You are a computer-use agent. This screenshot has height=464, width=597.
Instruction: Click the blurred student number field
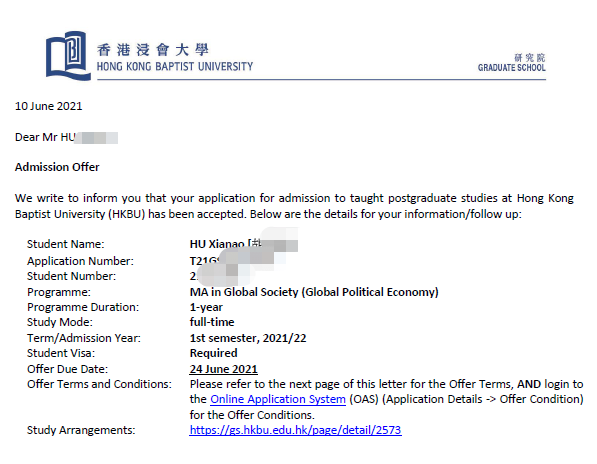pyautogui.click(x=220, y=276)
